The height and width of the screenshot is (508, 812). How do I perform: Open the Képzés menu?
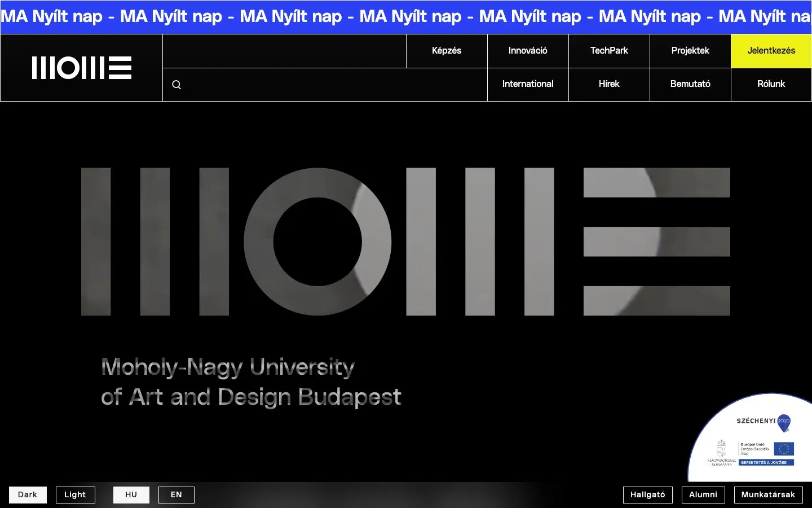447,51
